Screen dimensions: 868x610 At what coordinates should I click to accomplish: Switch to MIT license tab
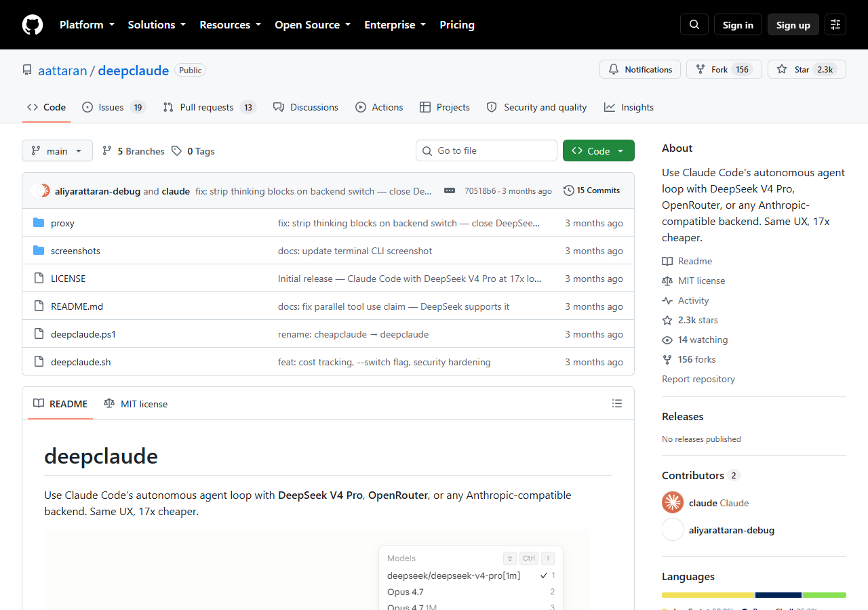pyautogui.click(x=136, y=403)
